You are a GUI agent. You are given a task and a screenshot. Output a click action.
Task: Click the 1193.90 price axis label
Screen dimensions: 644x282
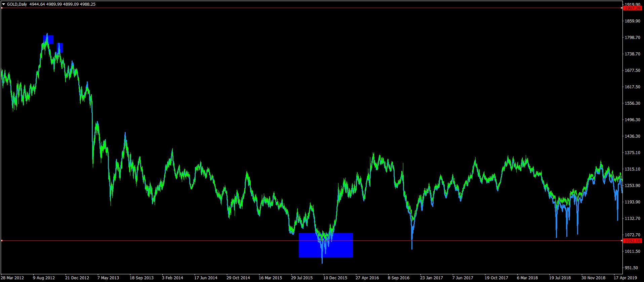coord(632,202)
